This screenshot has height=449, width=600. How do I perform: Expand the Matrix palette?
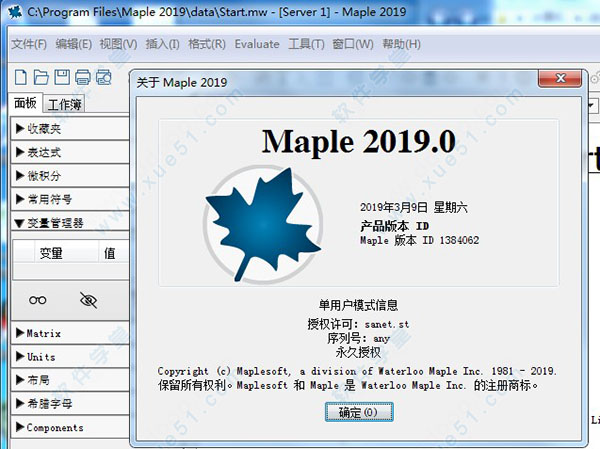[x=70, y=333]
